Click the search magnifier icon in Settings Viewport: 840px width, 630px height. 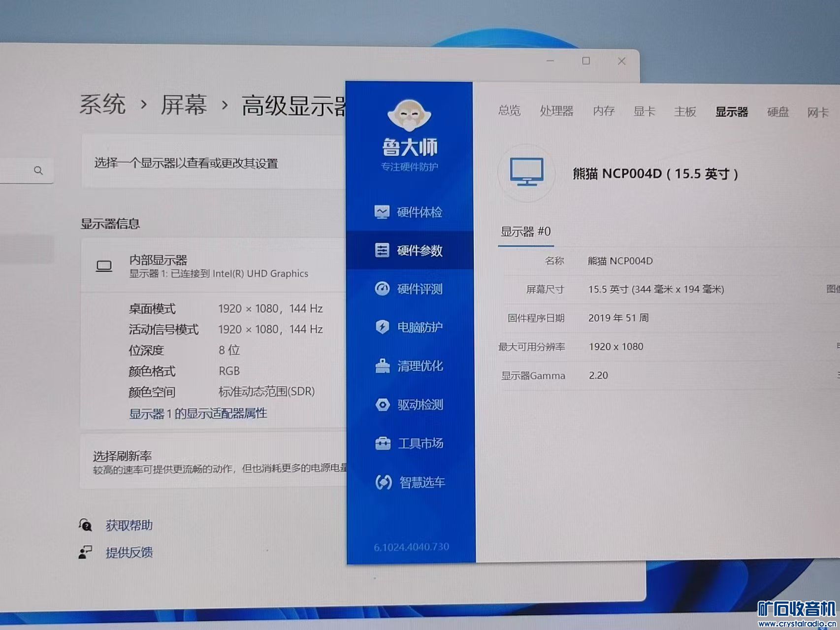pos(38,170)
